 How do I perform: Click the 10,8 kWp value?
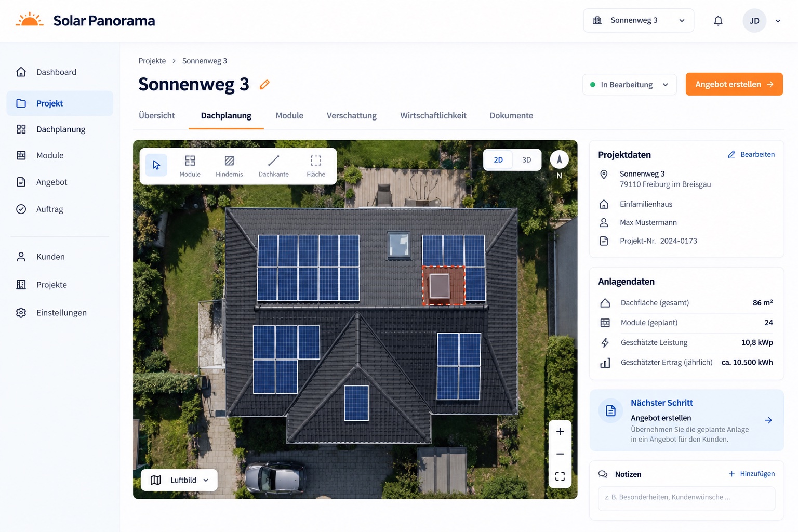click(757, 342)
